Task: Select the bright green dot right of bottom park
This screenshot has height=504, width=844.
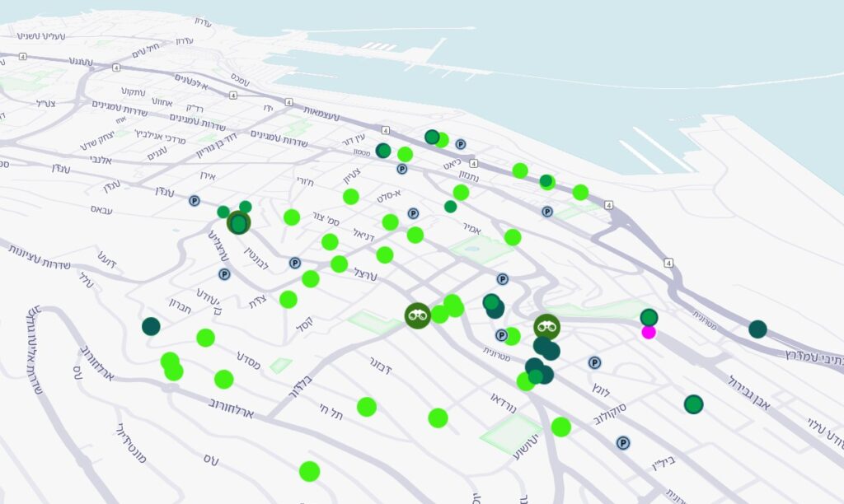Action: 560,427
